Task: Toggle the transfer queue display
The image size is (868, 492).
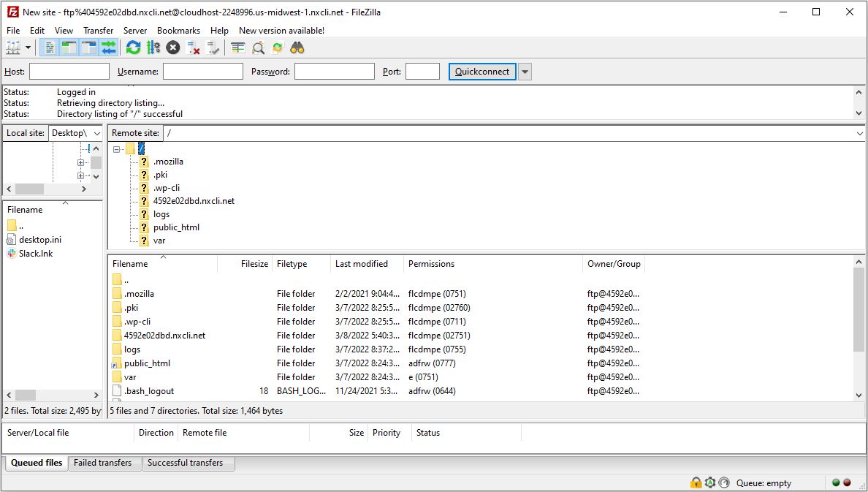Action: 108,48
